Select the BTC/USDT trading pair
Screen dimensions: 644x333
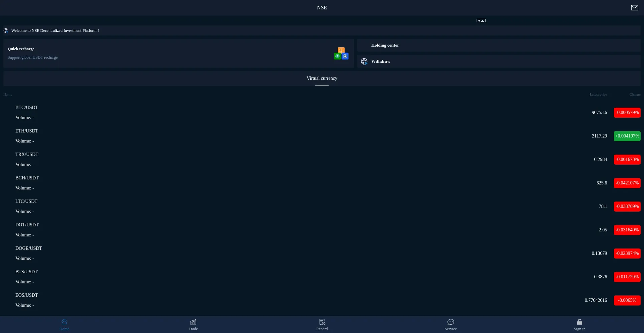[27, 108]
